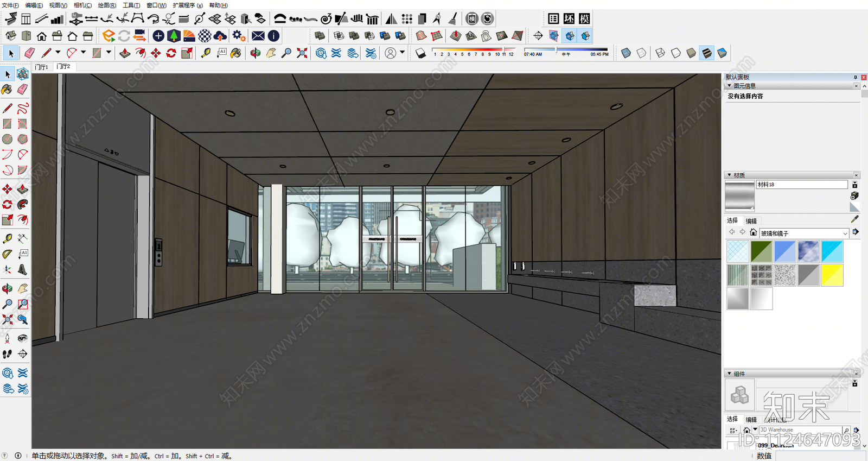Click the envelope mail icon
868x461 pixels.
258,36
